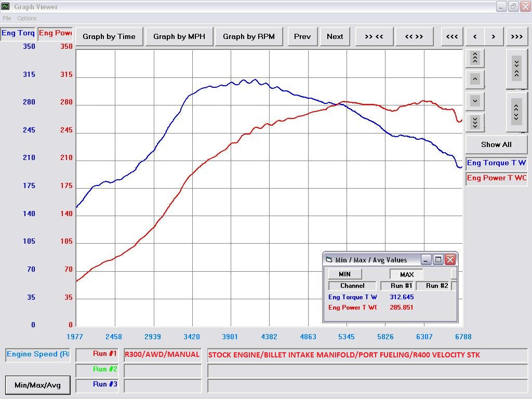The height and width of the screenshot is (399, 532).
Task: Switch graph to Graph by RPM
Action: click(x=248, y=36)
